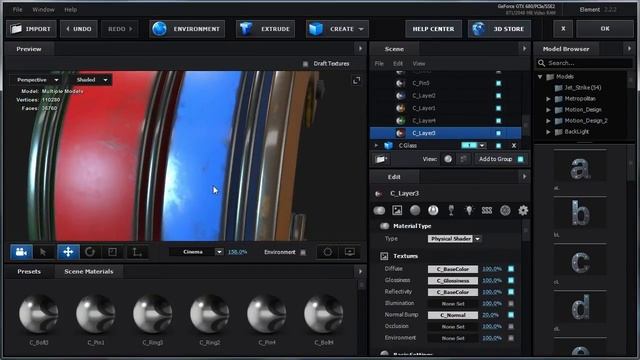640x360 pixels.
Task: Click the C_BaseColor Diffuse texture slot
Action: click(453, 269)
